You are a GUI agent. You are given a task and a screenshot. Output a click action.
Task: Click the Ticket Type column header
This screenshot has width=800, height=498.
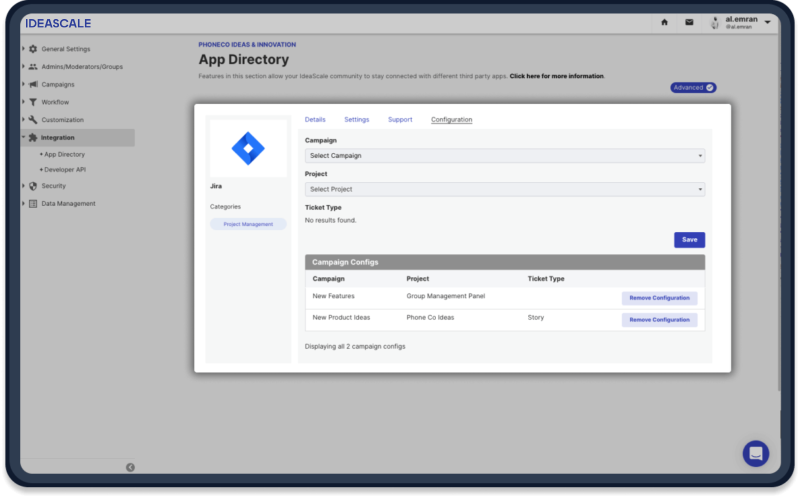tap(546, 279)
